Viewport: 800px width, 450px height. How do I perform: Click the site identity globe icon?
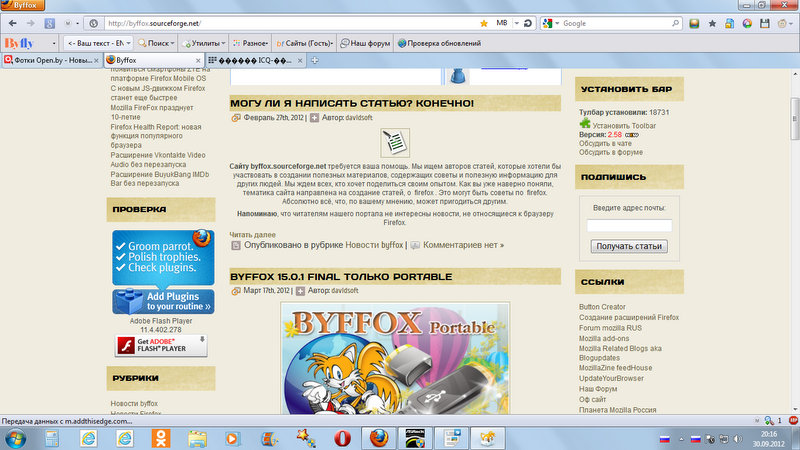(x=93, y=23)
